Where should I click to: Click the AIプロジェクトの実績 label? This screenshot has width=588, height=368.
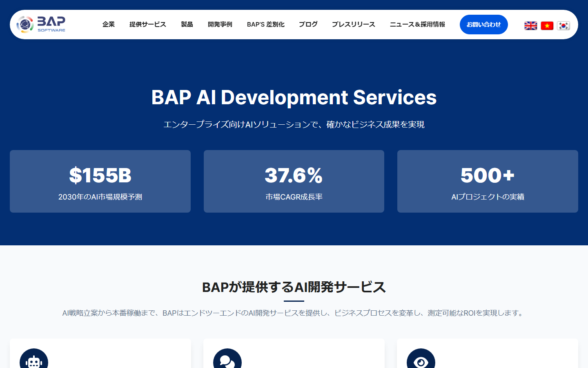click(488, 197)
